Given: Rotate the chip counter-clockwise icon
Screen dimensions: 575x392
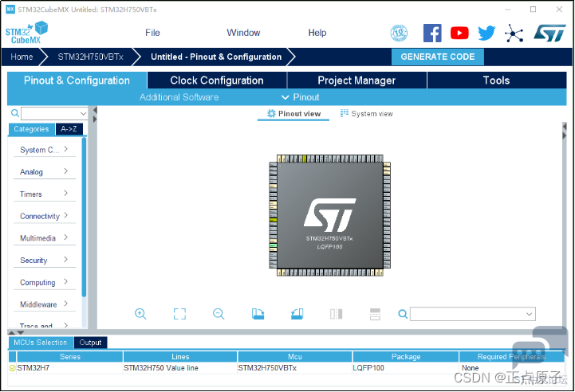Looking at the screenshot, I should (297, 314).
